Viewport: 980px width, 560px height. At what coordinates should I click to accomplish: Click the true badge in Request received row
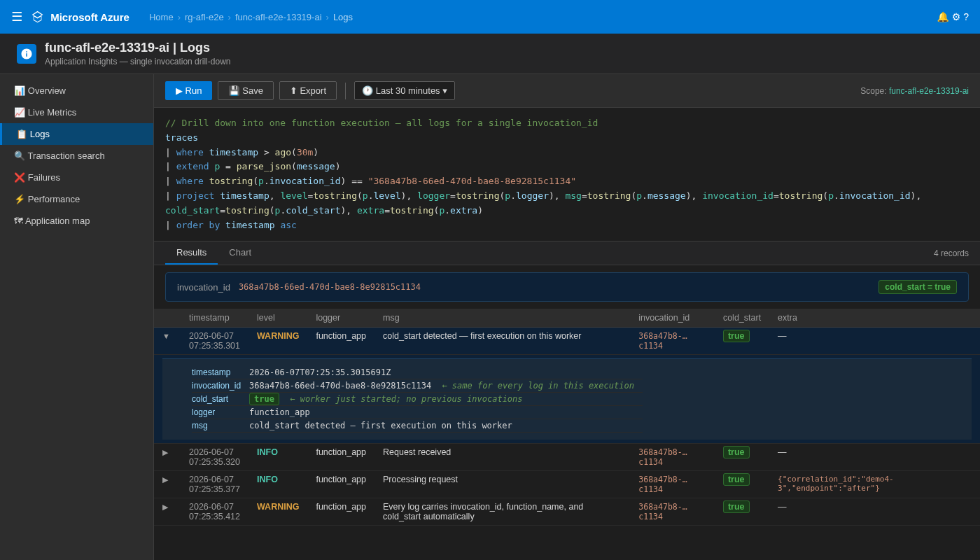coord(736,452)
